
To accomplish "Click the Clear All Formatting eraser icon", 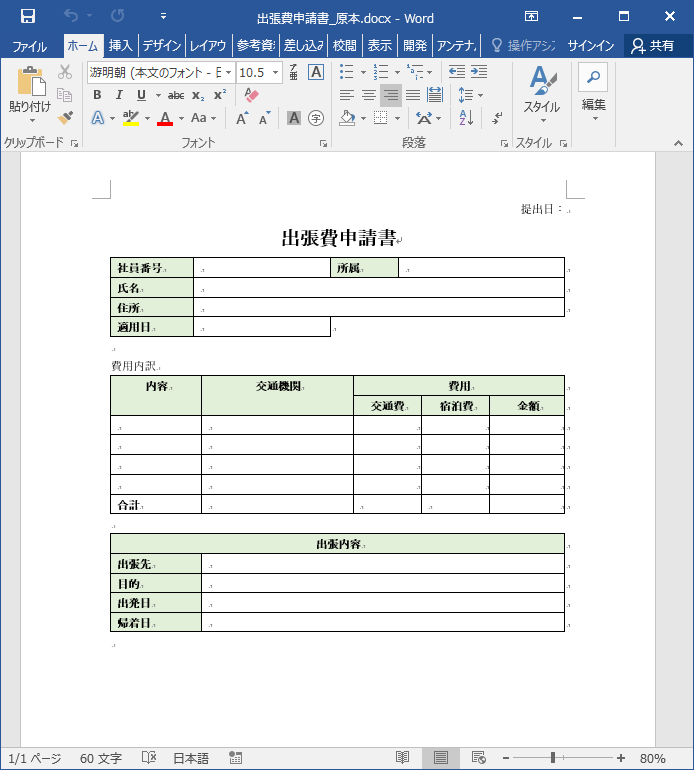I will [251, 95].
